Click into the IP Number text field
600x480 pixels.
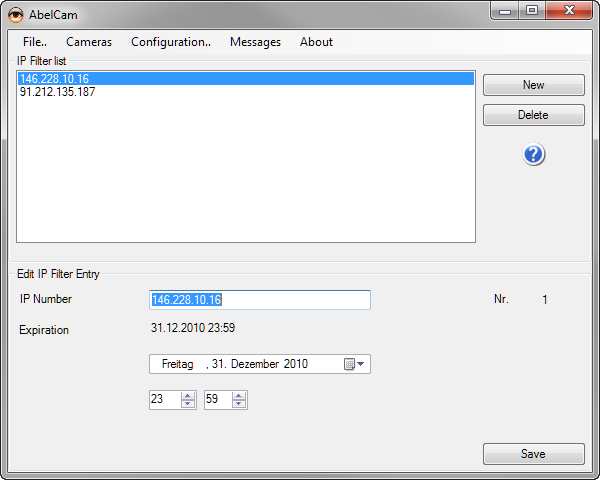[x=259, y=300]
